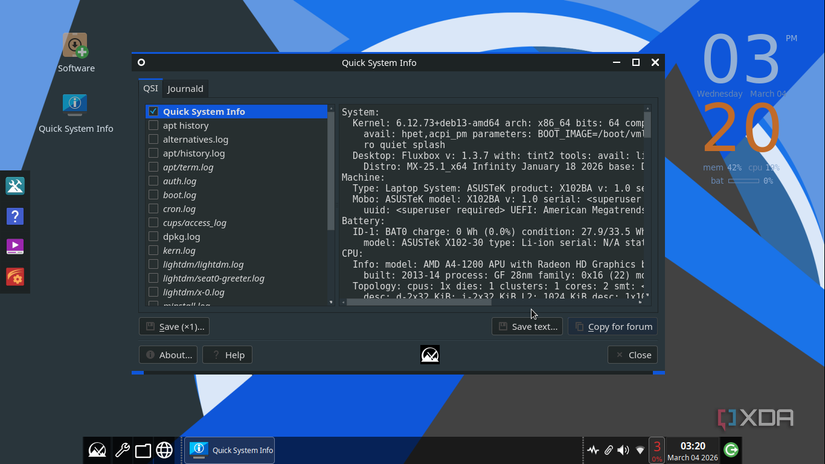825x464 pixels.
Task: Open the Quick System Info desktop icon
Action: coord(75,113)
